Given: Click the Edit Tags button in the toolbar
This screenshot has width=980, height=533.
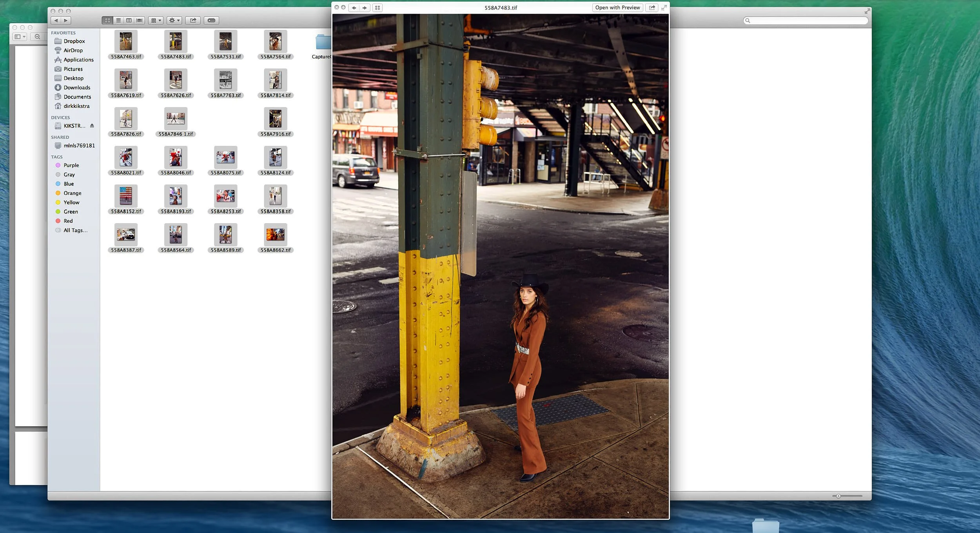Looking at the screenshot, I should (x=212, y=20).
